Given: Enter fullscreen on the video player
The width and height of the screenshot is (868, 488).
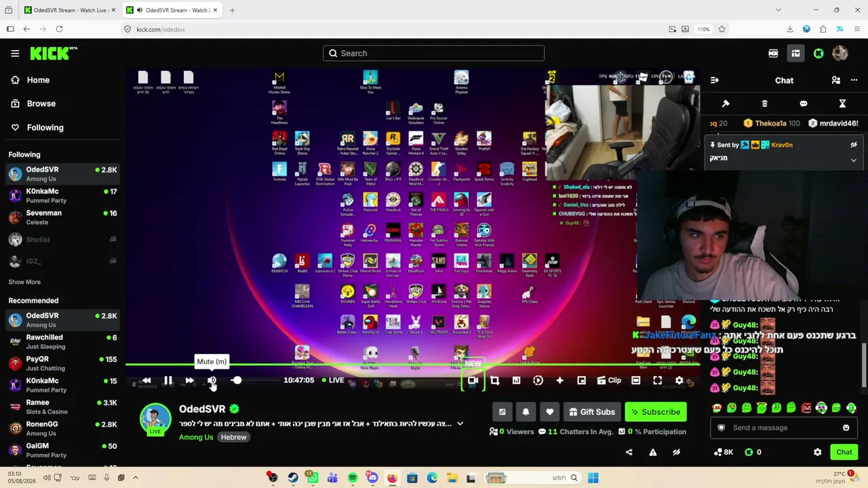Looking at the screenshot, I should (x=657, y=381).
